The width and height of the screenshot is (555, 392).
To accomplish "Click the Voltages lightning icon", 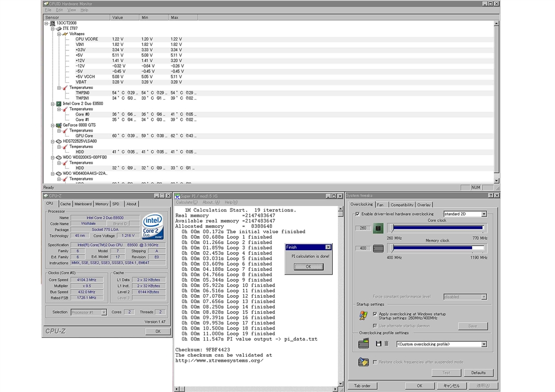I will tap(65, 34).
